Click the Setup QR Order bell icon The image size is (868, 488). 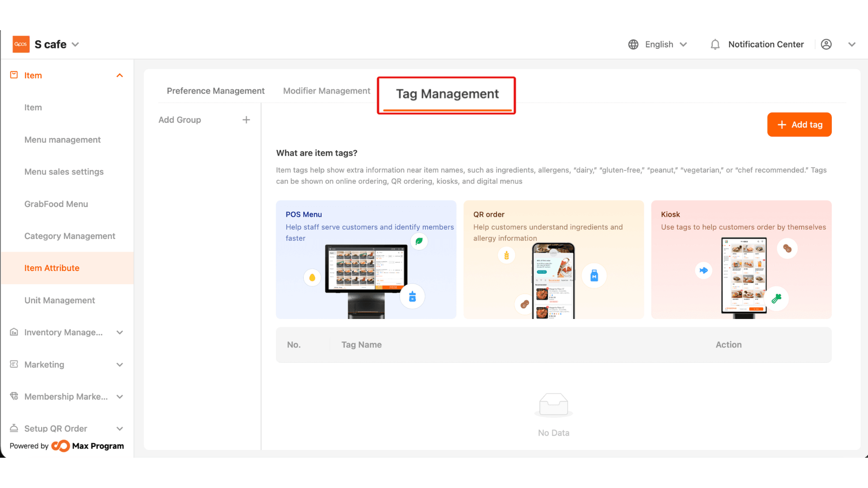[14, 428]
